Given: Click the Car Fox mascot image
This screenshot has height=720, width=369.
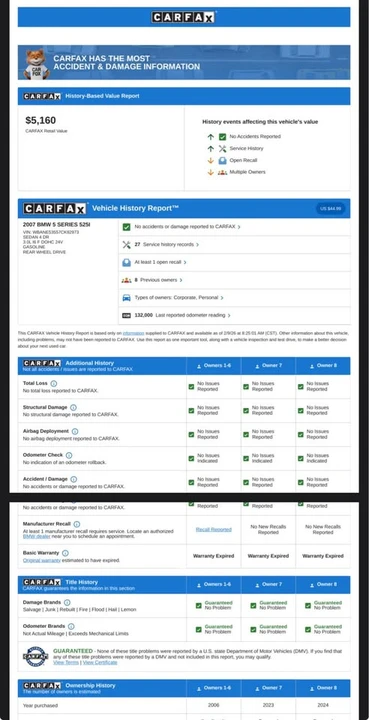Looking at the screenshot, I should tap(36, 64).
